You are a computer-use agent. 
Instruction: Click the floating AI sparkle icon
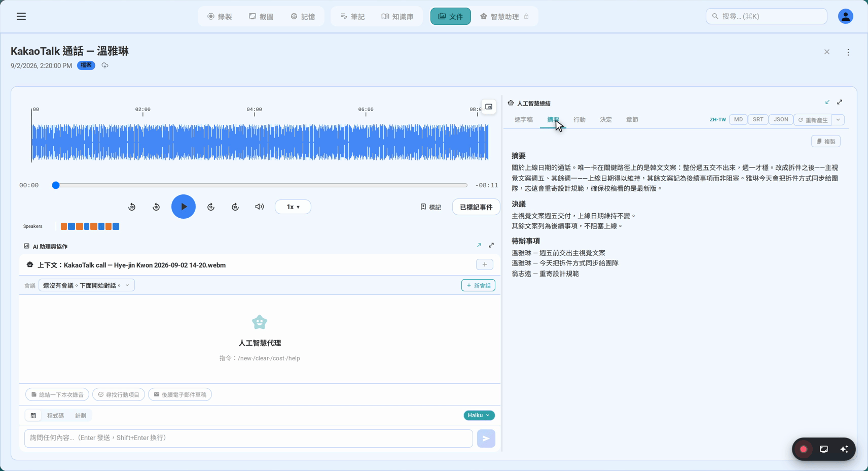coord(844,449)
